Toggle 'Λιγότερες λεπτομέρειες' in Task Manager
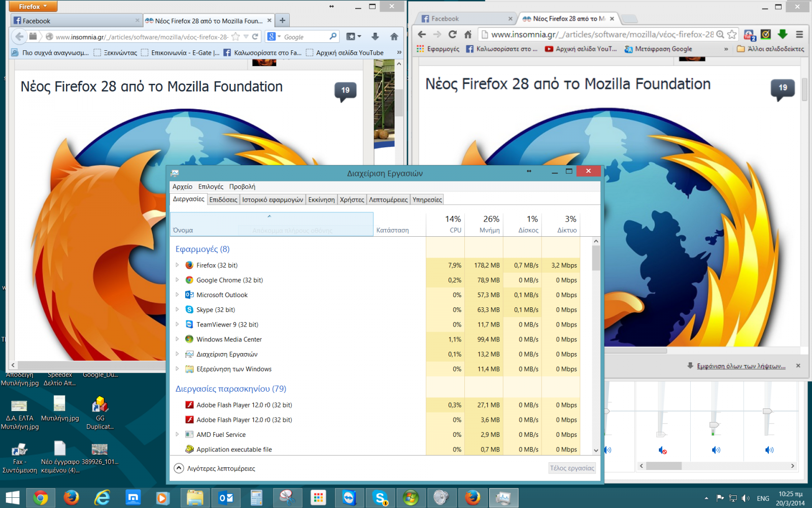The height and width of the screenshot is (508, 812). 215,468
